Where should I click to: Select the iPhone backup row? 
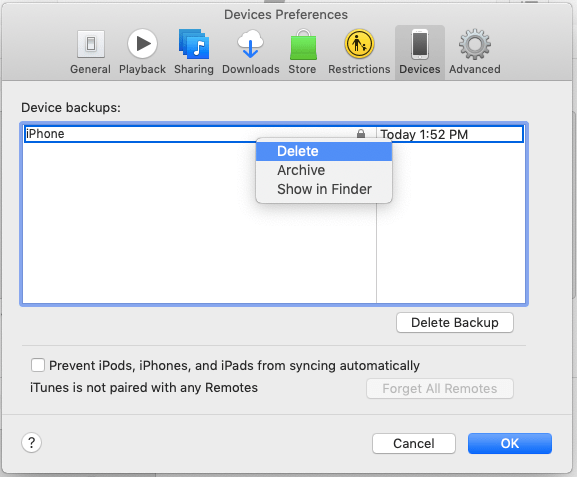274,134
